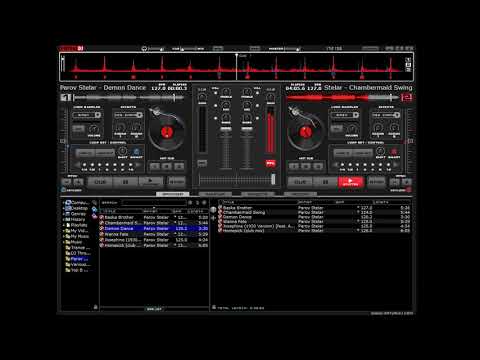This screenshot has height=360, width=480.
Task: Click the left channel volume fader
Action: (x=226, y=129)
